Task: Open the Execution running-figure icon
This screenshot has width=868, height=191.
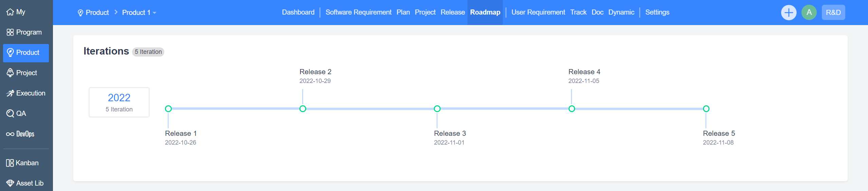Action: coord(10,93)
